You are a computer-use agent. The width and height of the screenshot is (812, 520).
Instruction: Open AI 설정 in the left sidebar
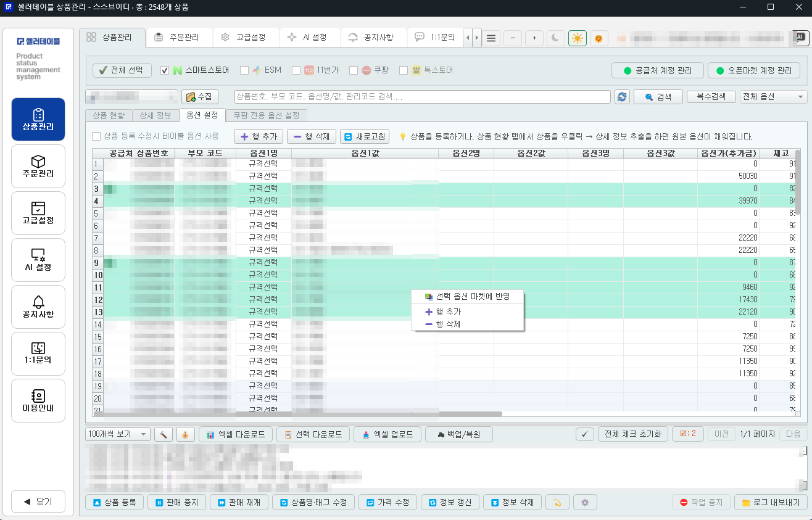[38, 260]
